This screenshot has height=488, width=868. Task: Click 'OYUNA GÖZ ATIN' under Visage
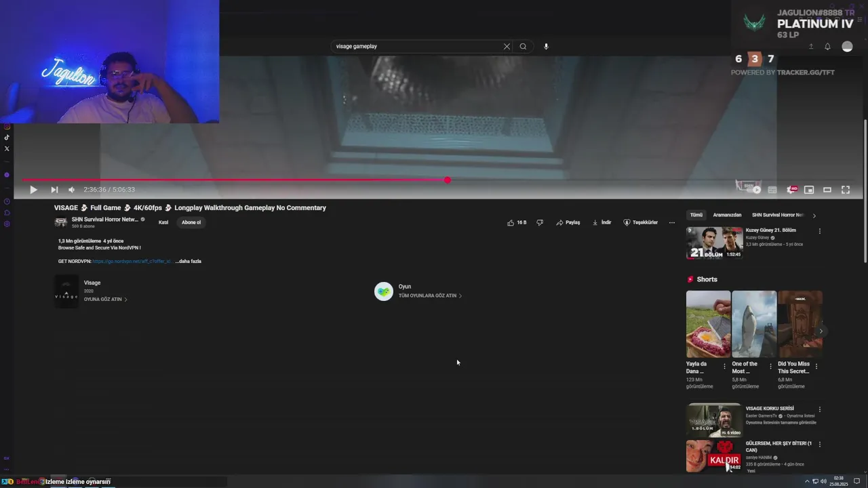pos(105,299)
